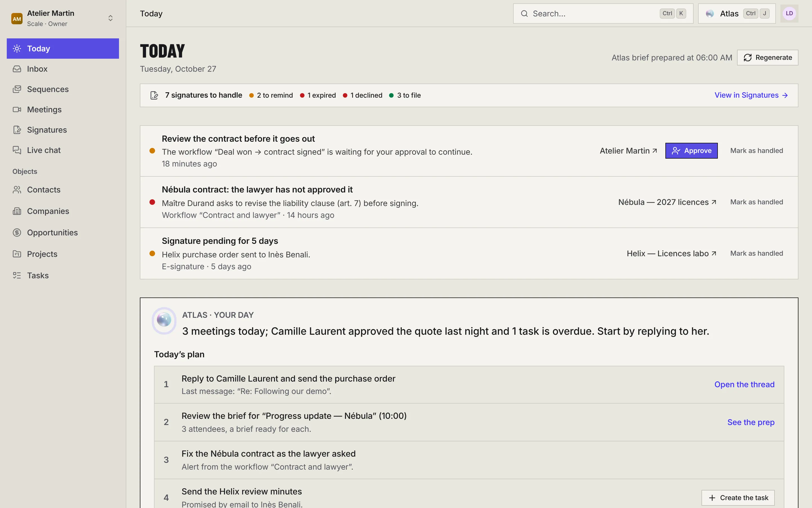
Task: Click the Inbox tray icon
Action: (17, 69)
